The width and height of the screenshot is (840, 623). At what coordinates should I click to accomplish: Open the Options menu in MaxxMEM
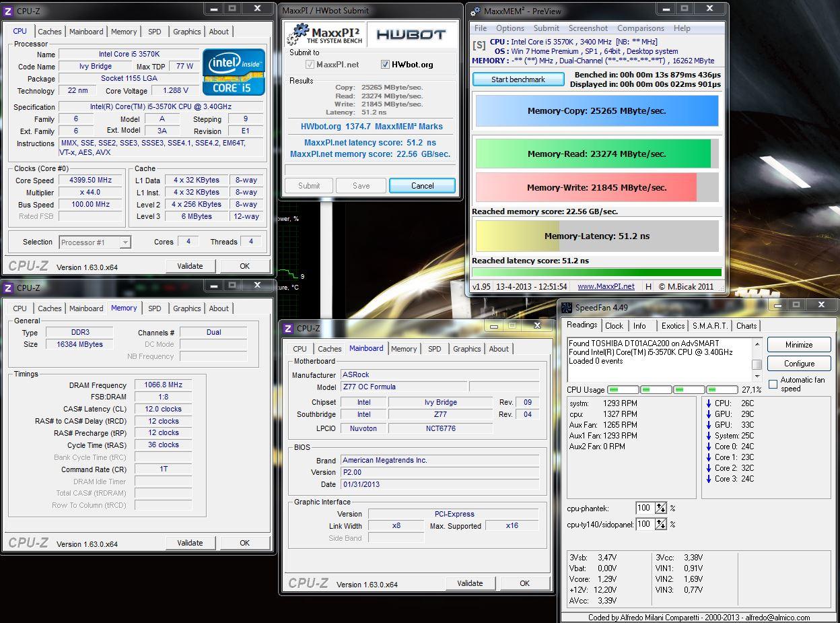(x=510, y=28)
